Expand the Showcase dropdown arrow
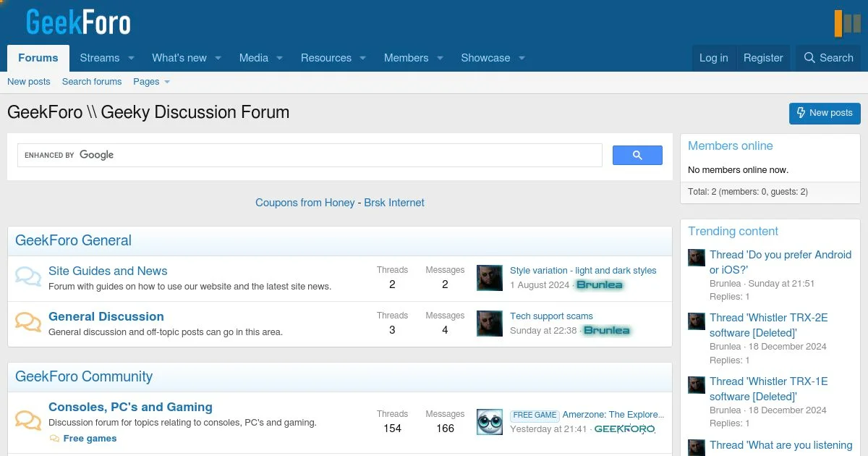 tap(522, 58)
